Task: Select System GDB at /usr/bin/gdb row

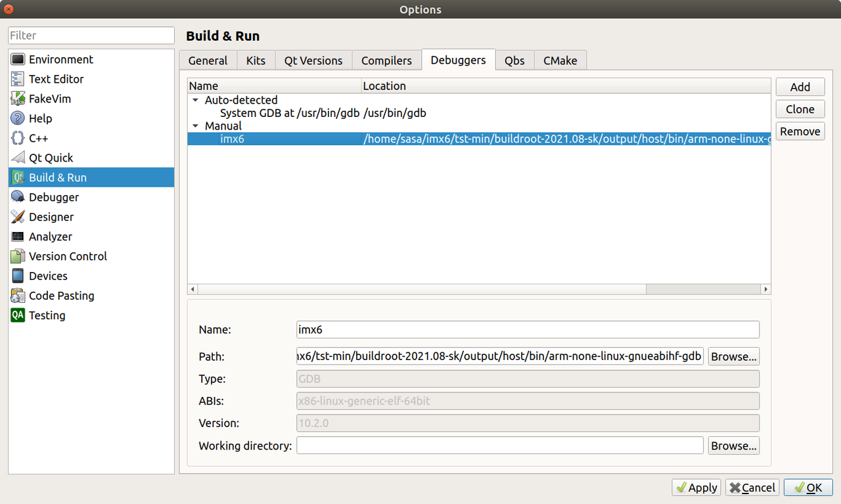Action: coord(478,113)
